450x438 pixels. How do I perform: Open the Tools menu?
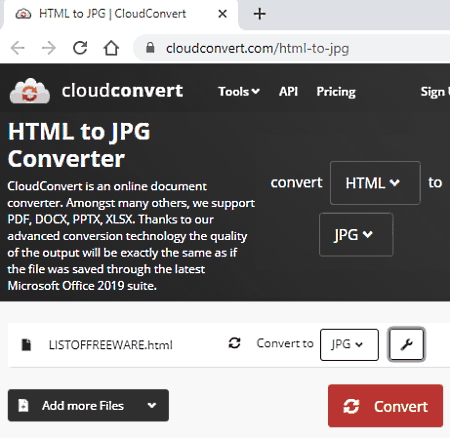point(239,91)
